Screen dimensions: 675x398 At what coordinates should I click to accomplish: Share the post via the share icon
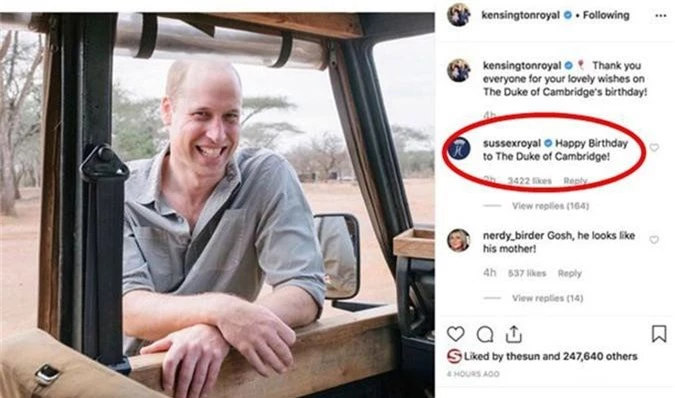click(514, 334)
